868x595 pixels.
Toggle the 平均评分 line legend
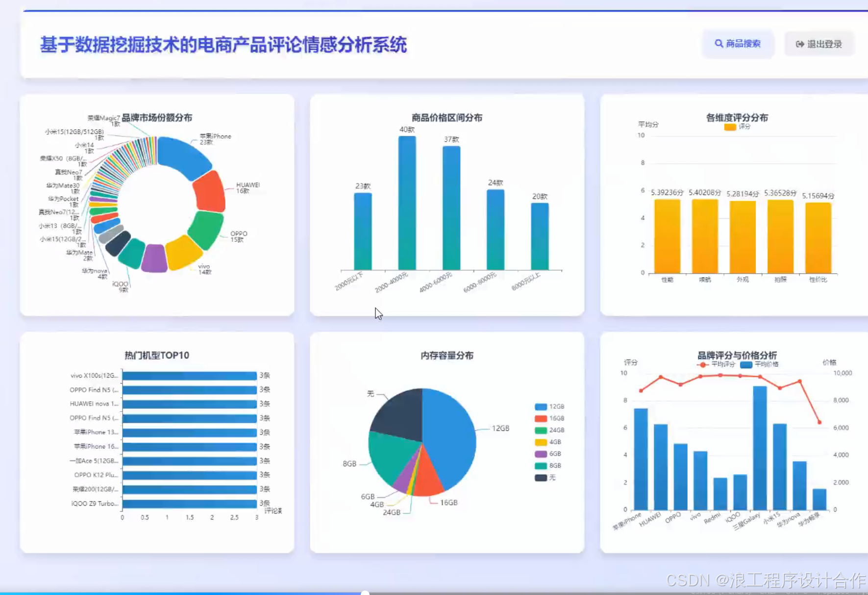coord(716,364)
